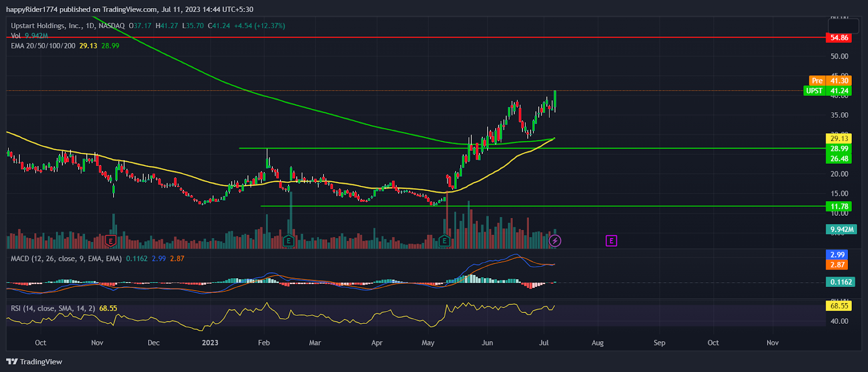
Task: Open the purple upcoming earnings E marker
Action: click(x=611, y=241)
